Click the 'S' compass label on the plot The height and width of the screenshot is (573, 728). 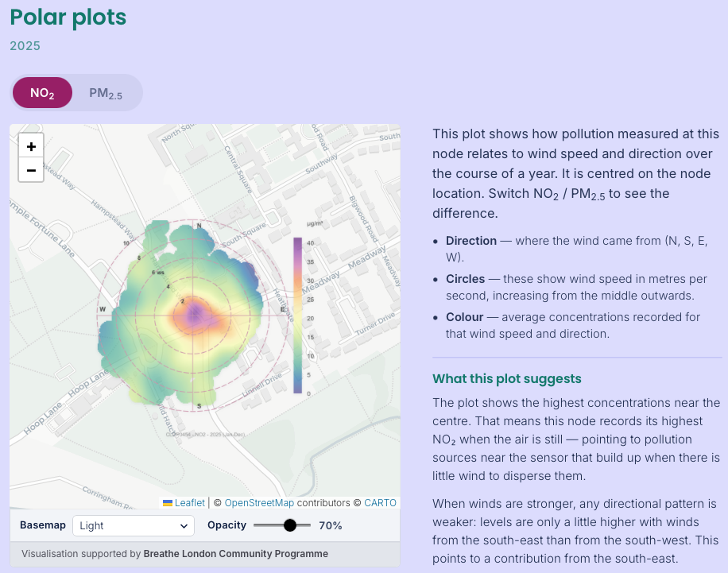(x=199, y=406)
